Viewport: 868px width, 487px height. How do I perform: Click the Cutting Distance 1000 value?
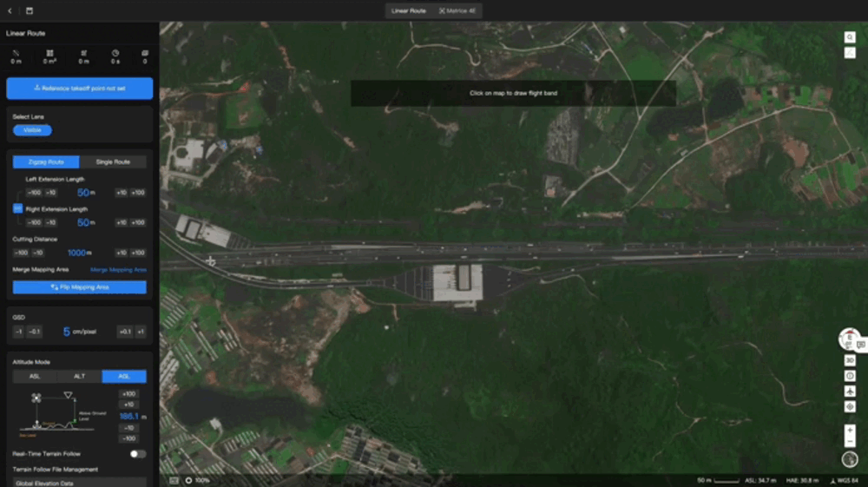coord(79,253)
